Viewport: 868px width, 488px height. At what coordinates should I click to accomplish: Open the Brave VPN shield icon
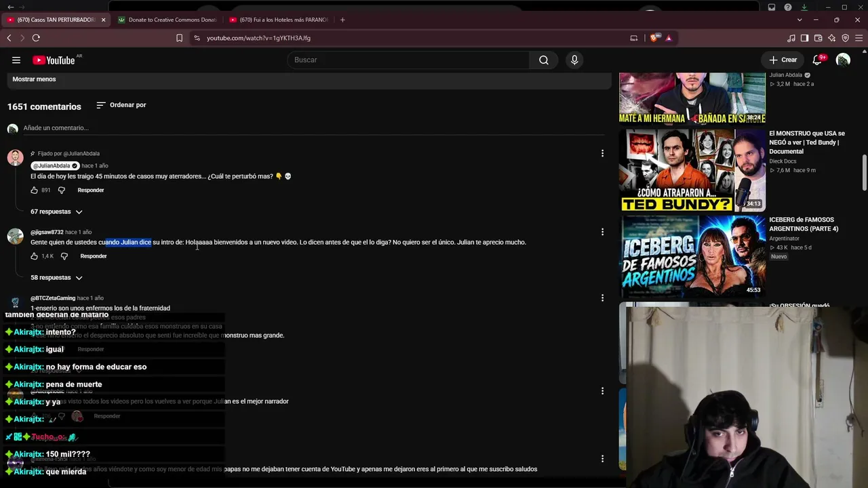[x=846, y=38]
